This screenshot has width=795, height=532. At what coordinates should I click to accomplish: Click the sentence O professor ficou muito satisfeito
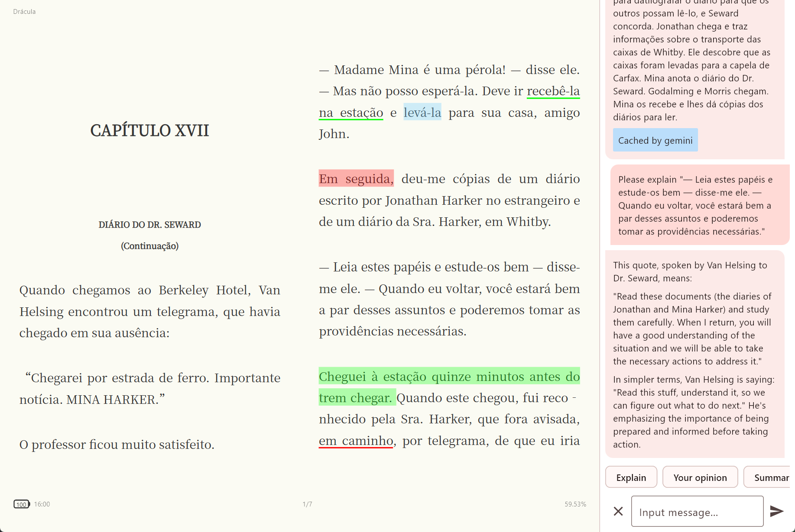tap(117, 444)
